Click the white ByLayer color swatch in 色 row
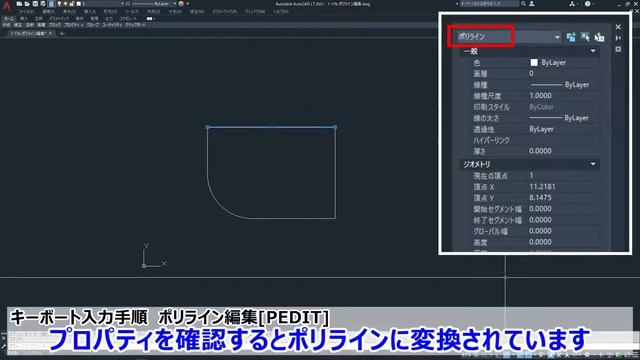 (534, 62)
